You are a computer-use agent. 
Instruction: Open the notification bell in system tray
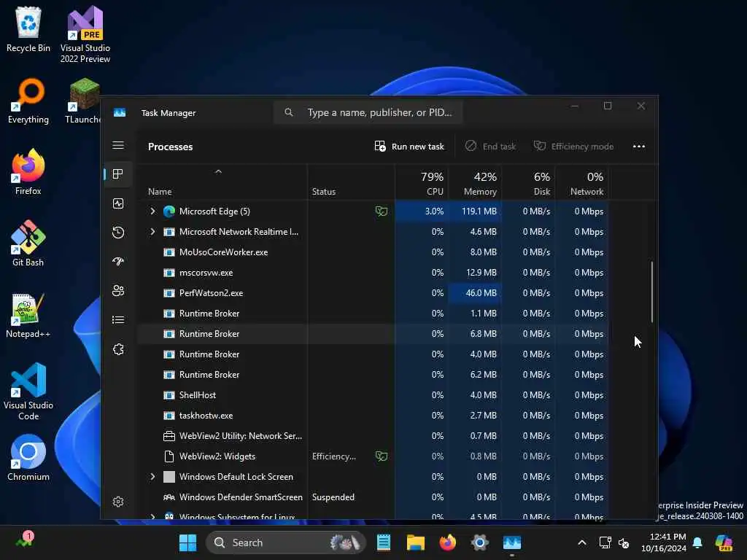pyautogui.click(x=697, y=542)
